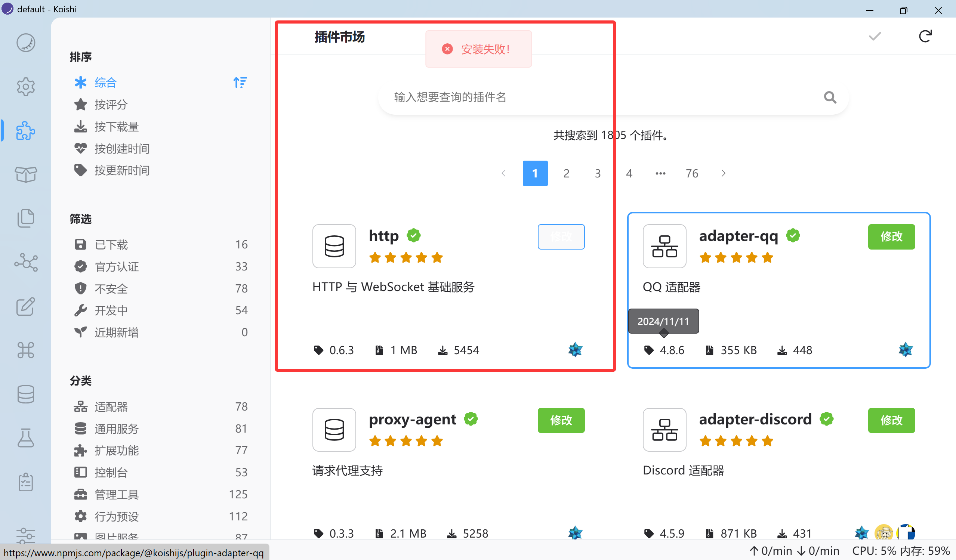956x560 pixels.
Task: Click 修改 on the adapter-discord plugin
Action: [x=891, y=420]
